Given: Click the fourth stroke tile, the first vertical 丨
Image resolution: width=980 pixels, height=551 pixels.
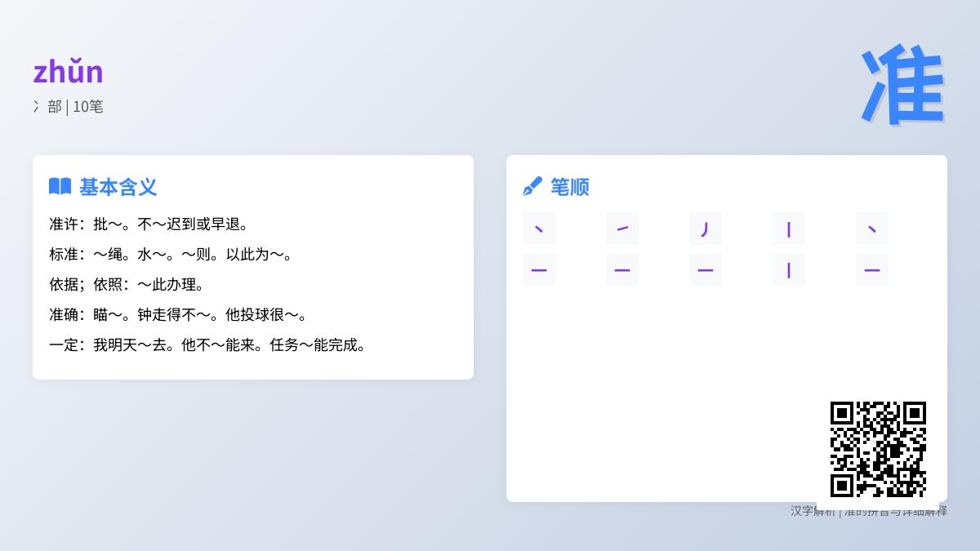Looking at the screenshot, I should pyautogui.click(x=789, y=229).
